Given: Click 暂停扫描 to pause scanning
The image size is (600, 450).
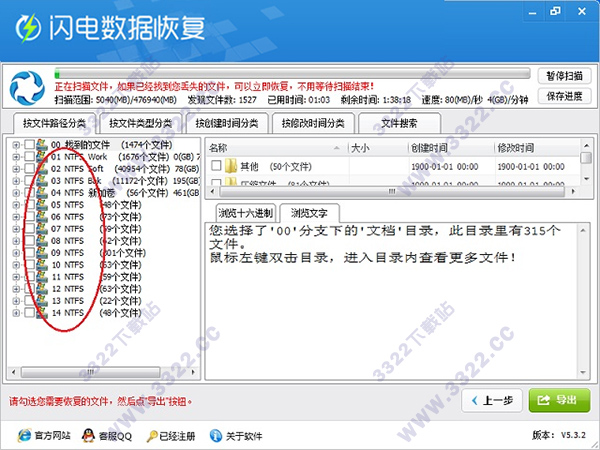Looking at the screenshot, I should [564, 76].
